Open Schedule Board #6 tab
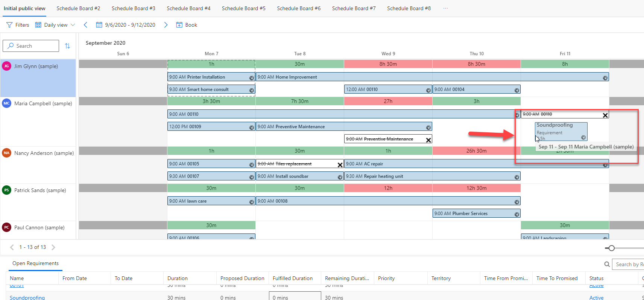 [x=299, y=8]
